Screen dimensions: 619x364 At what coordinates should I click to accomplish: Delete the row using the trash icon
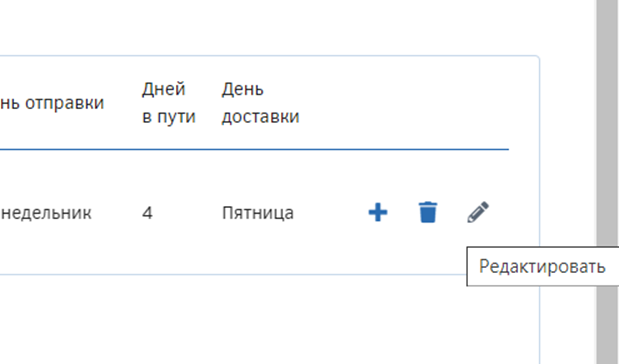428,212
